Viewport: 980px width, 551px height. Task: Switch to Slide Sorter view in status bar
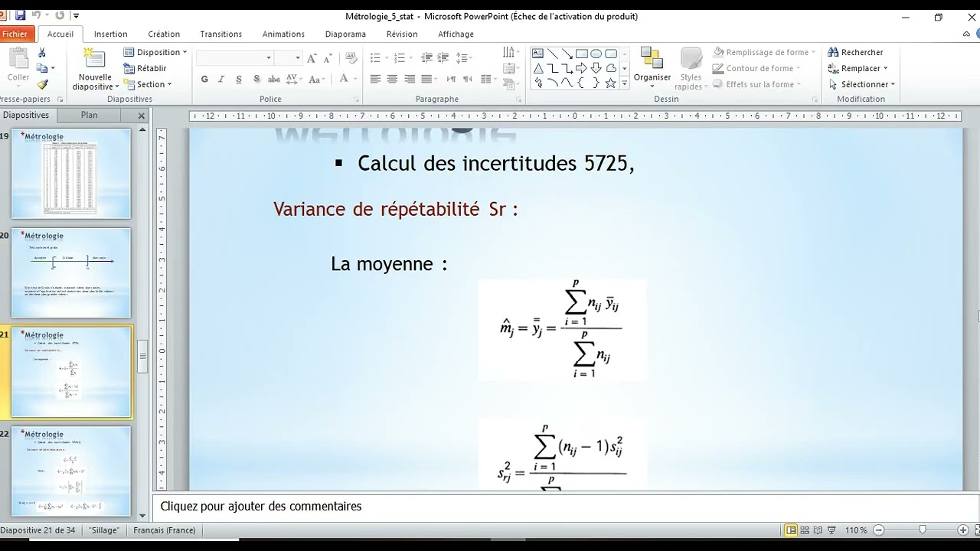pos(804,530)
